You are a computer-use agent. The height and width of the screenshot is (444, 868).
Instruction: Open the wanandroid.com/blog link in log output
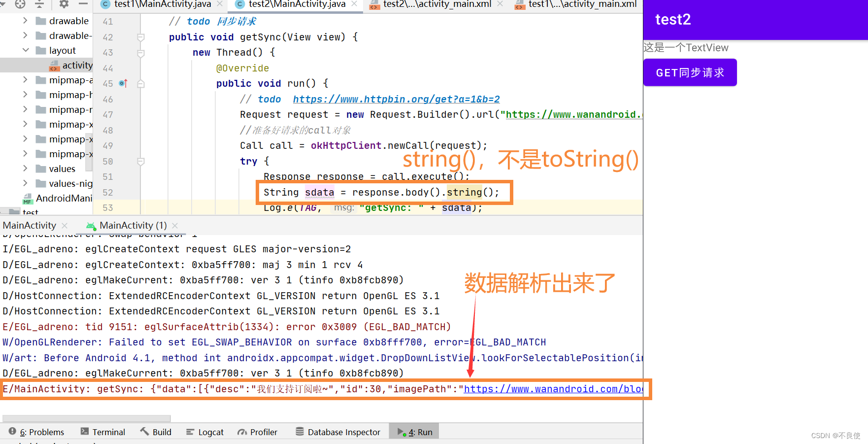click(x=553, y=389)
